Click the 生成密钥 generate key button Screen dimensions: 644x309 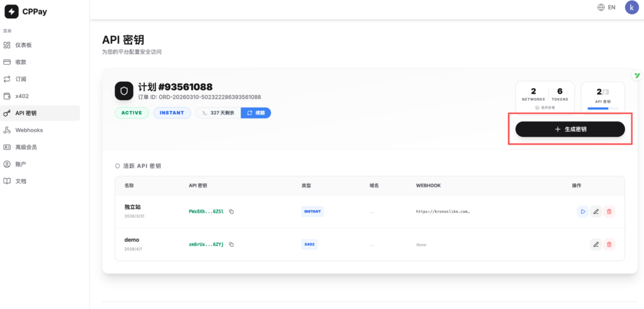click(570, 129)
